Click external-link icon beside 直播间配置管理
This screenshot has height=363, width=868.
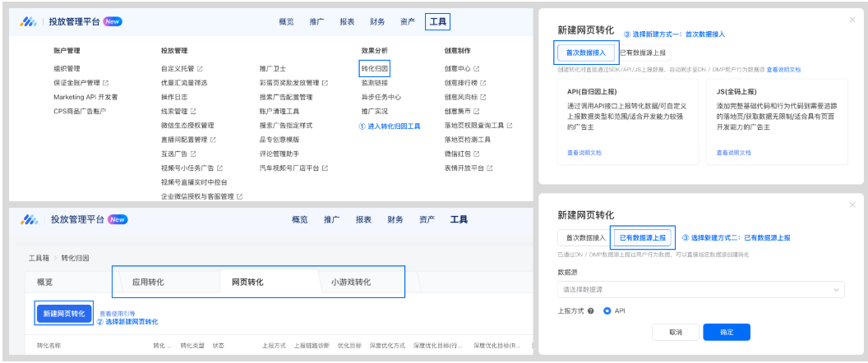213,140
